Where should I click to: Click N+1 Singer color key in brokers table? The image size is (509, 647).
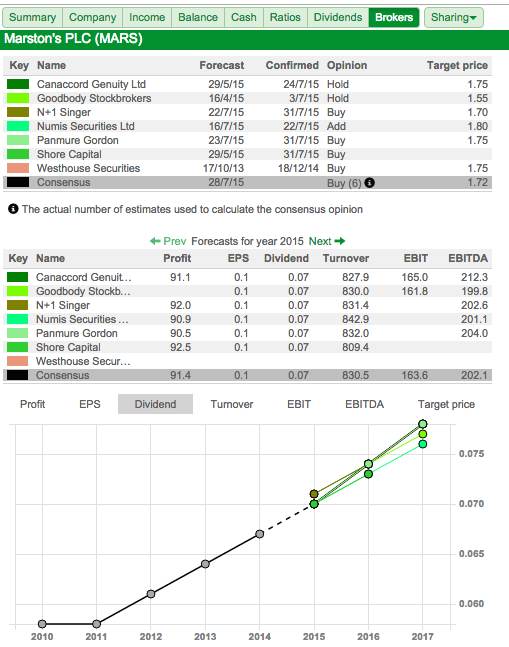[x=18, y=112]
